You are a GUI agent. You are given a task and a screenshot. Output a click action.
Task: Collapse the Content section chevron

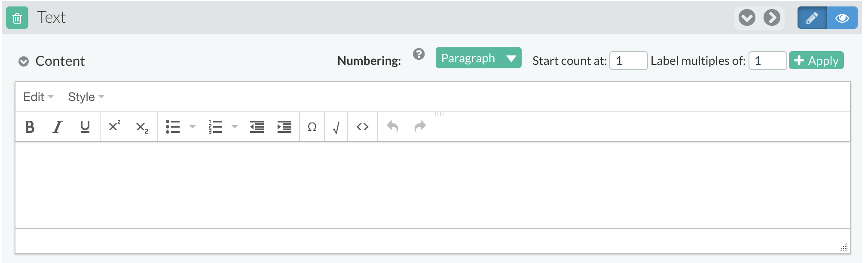[x=24, y=61]
